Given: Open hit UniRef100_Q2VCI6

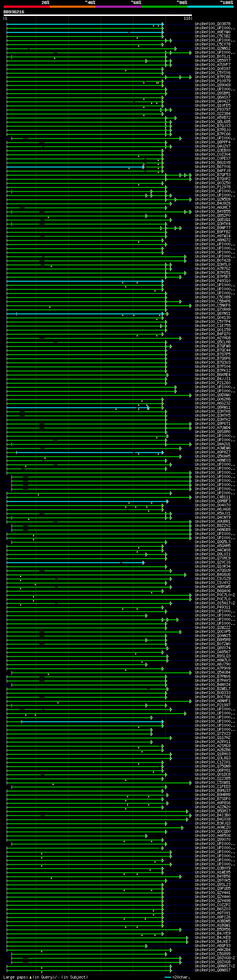Looking at the screenshot, I should pos(213,562).
